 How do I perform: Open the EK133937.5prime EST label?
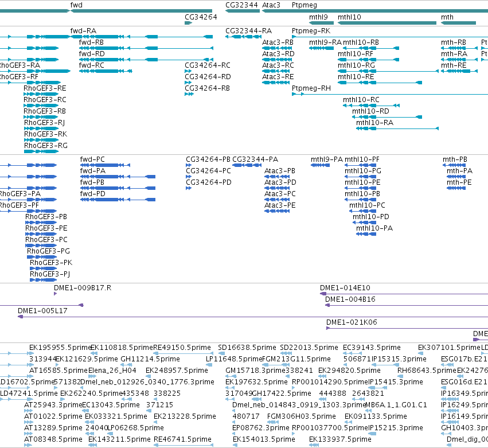(x=341, y=440)
